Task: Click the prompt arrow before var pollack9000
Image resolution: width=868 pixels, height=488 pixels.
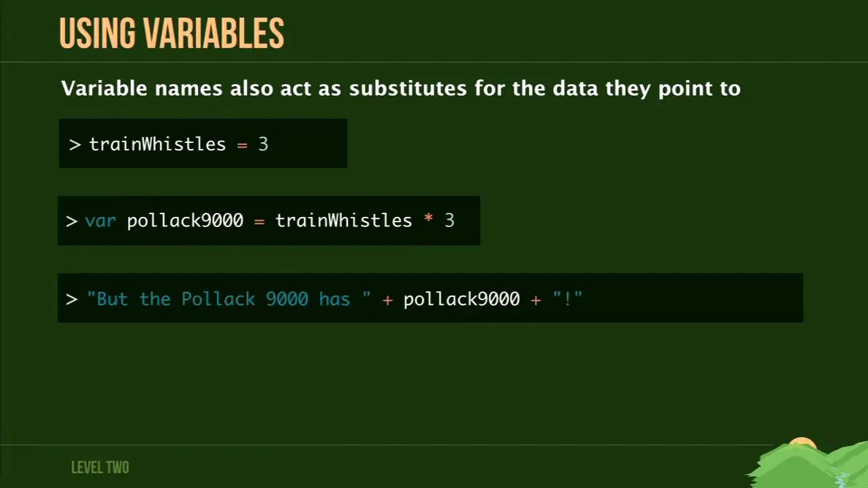Action: [71, 222]
